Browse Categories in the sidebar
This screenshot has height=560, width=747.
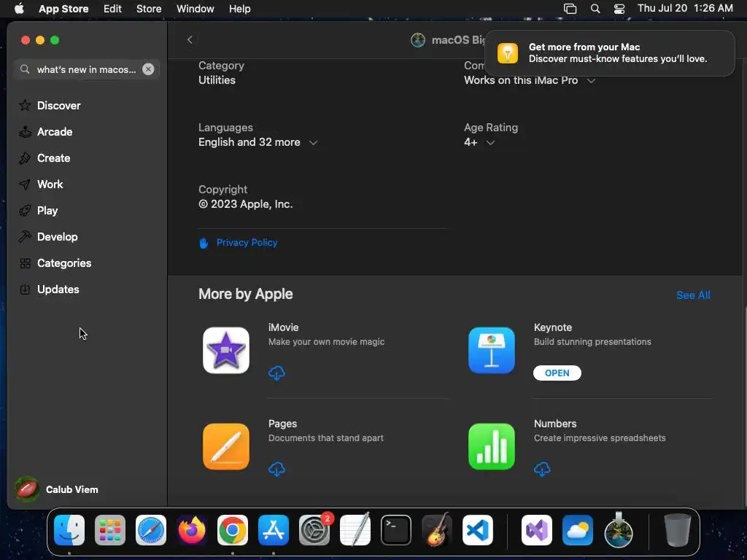point(55,262)
